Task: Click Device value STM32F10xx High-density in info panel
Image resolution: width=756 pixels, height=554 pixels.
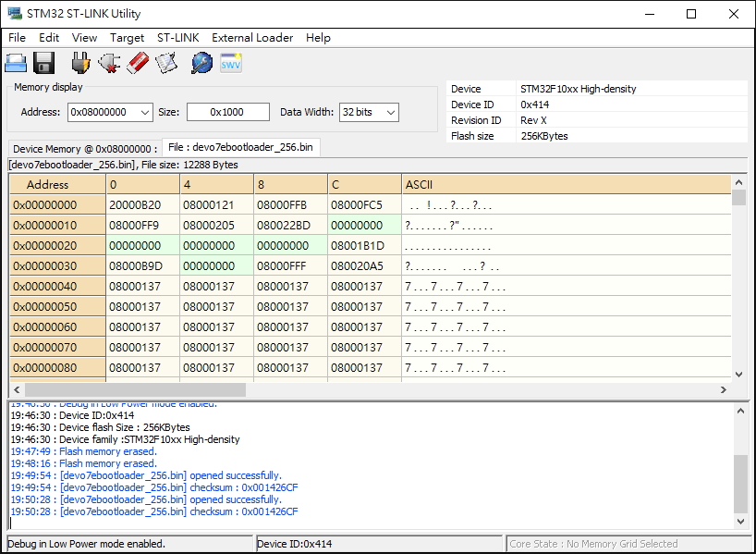Action: pos(578,89)
